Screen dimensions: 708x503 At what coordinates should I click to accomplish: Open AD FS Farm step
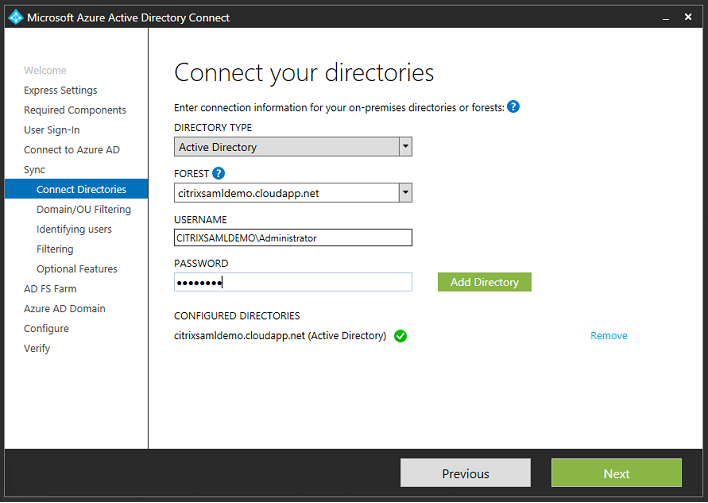click(50, 289)
